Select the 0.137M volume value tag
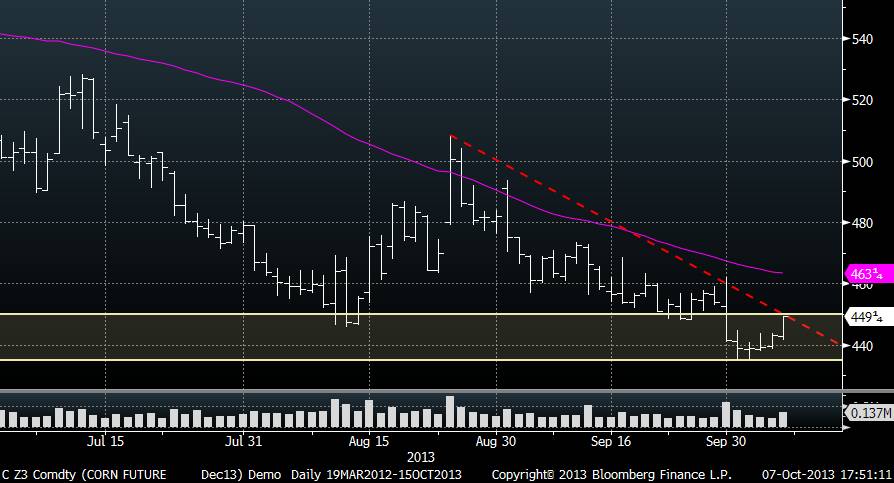 [866, 412]
